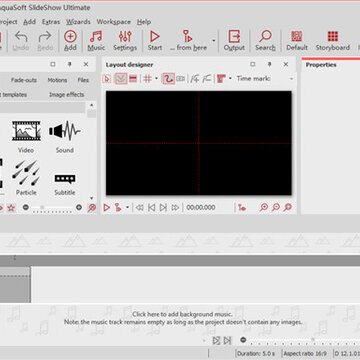Viewport: 360px width, 360px height.
Task: Open the dropdown arrow beside from here
Action: (214, 41)
